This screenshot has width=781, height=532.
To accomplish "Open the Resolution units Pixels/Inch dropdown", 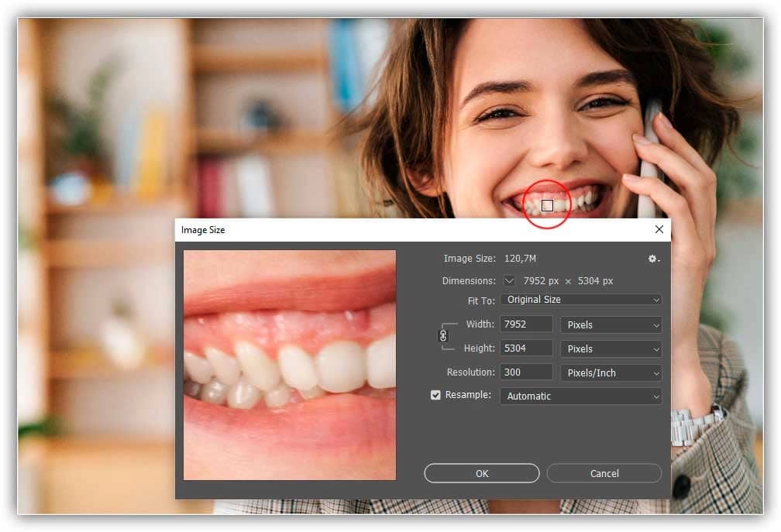I will [611, 372].
